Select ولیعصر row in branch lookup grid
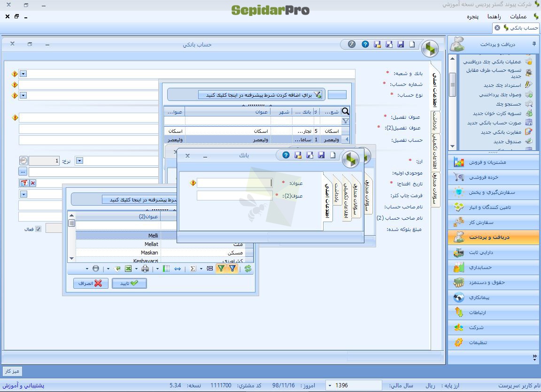This screenshot has height=392, width=541. [x=256, y=139]
